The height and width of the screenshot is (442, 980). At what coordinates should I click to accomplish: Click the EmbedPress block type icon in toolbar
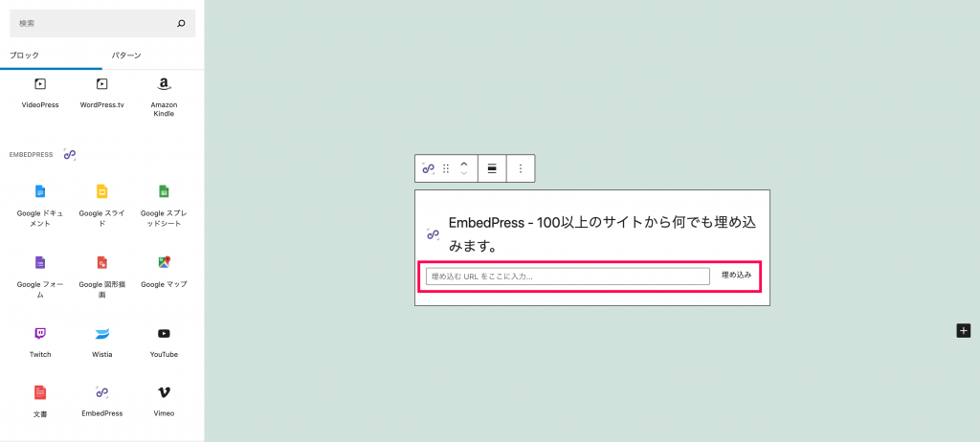[428, 168]
